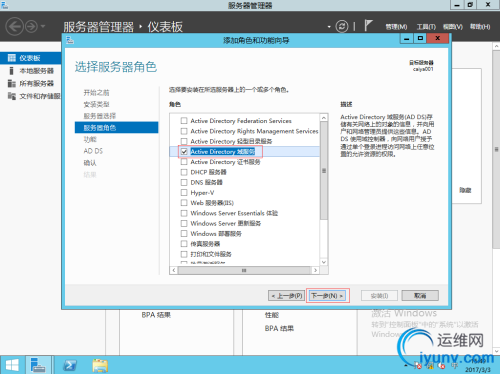Click roles list scroll left arrow
This screenshot has width=500, height=374.
tap(174, 270)
